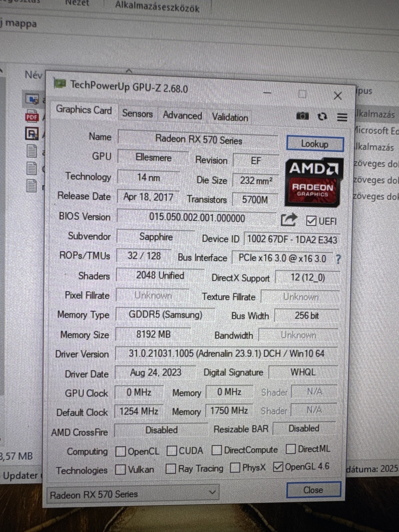Open the Alkalmazáseszközök ribbon tab

point(157,6)
